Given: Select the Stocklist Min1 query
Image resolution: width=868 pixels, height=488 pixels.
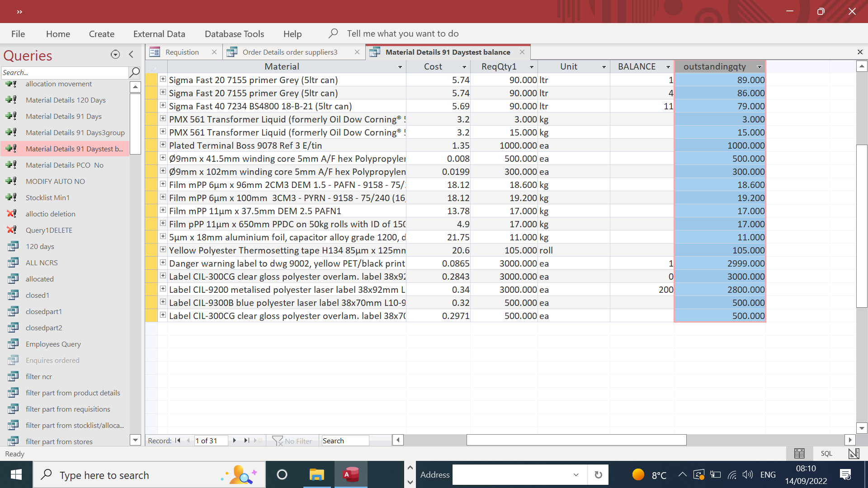Looking at the screenshot, I should [47, 198].
